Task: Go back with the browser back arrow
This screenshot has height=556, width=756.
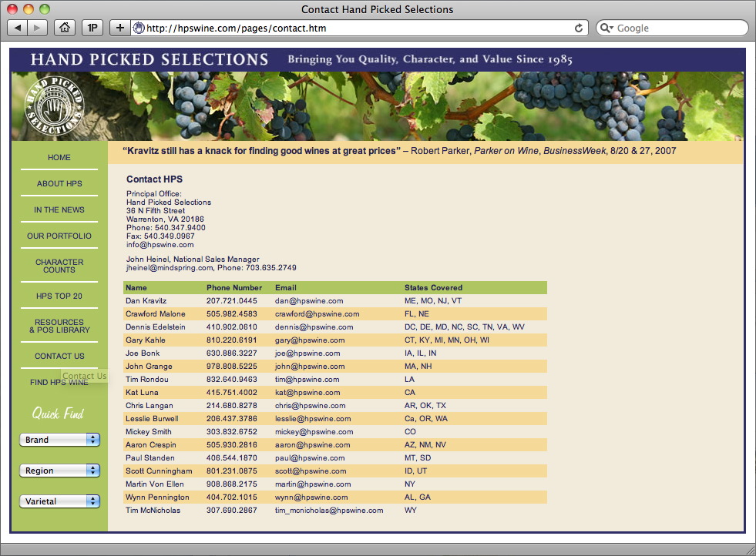Action: click(x=18, y=28)
